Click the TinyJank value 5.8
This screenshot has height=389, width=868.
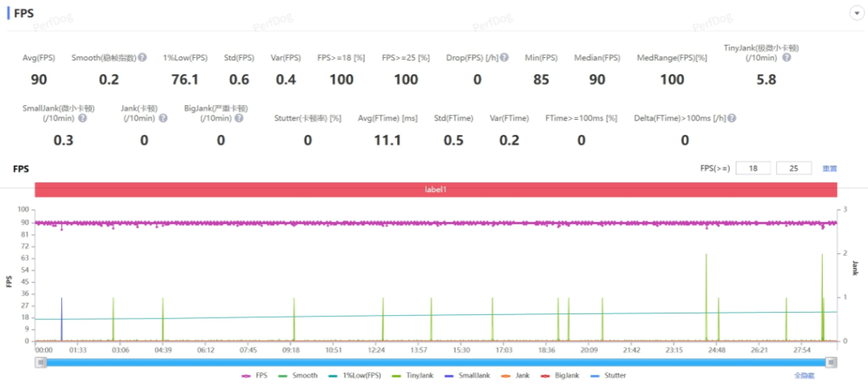766,80
